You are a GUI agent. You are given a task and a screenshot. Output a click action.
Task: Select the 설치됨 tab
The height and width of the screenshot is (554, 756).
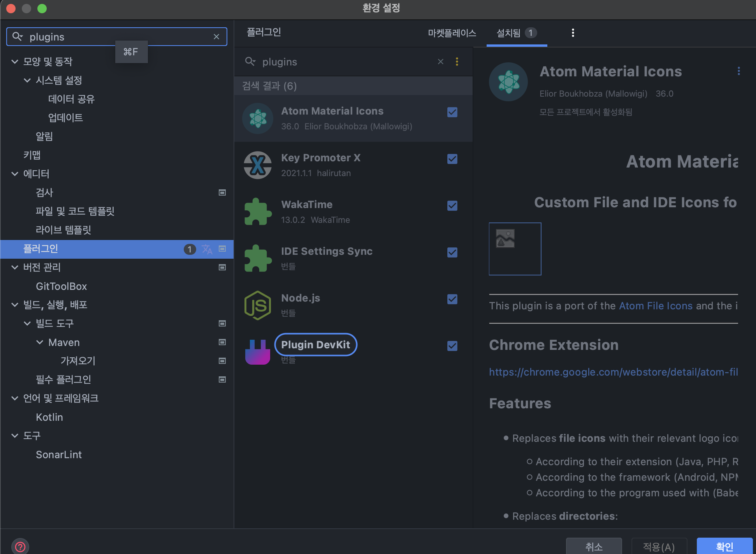click(x=508, y=33)
